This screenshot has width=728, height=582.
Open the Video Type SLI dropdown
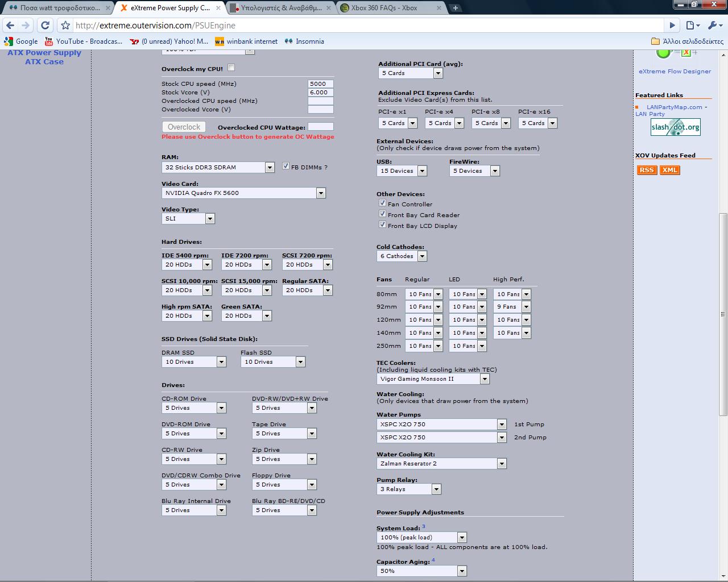click(x=188, y=219)
